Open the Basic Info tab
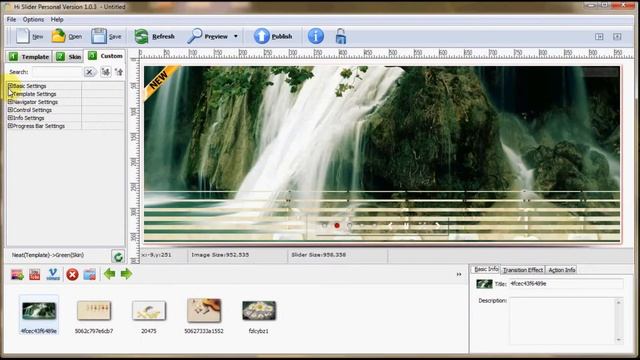This screenshot has height=360, width=640. tap(486, 269)
